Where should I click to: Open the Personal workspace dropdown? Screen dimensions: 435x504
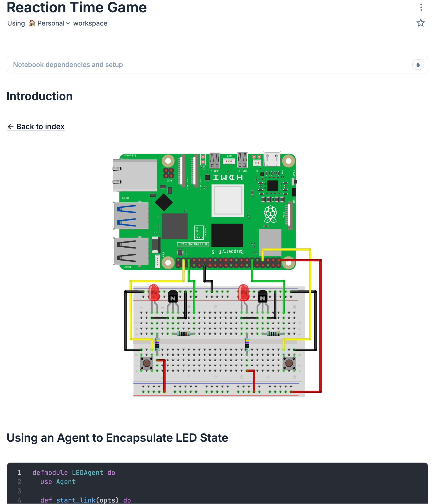click(x=53, y=23)
